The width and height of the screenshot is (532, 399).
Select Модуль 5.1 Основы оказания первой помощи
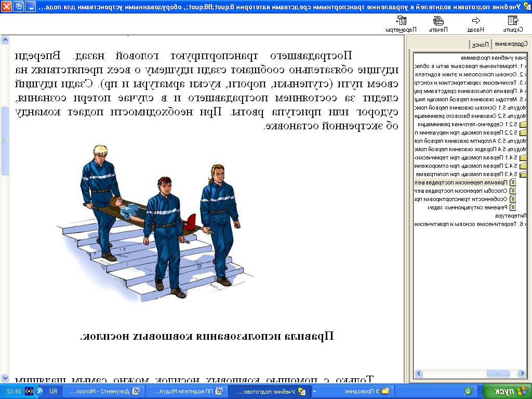tap(470, 108)
